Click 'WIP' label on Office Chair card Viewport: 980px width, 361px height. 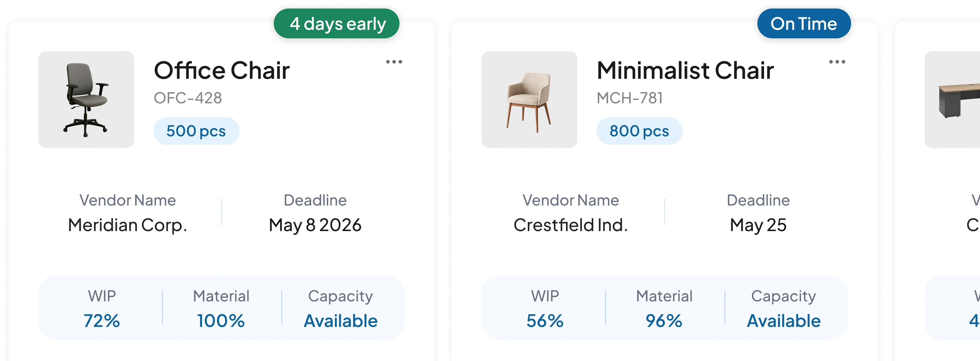[x=101, y=296]
